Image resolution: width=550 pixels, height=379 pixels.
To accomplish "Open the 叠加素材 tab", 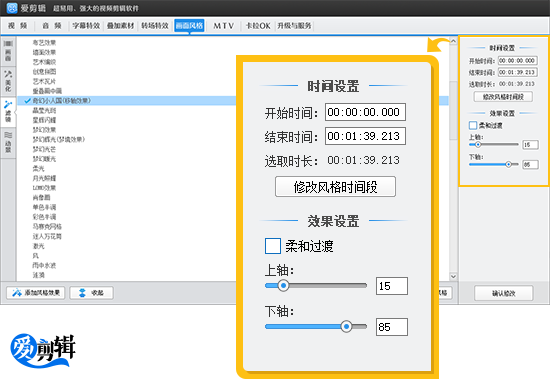I will pos(121,26).
